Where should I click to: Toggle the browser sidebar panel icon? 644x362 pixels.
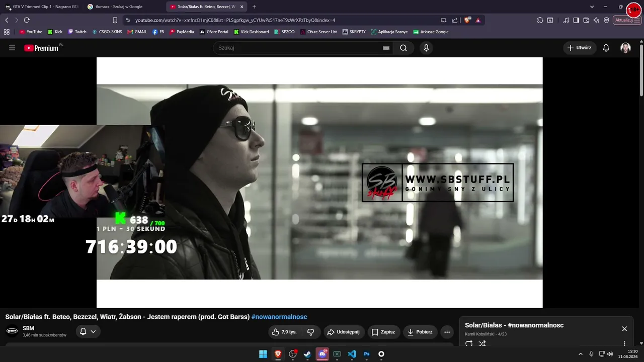point(576,20)
